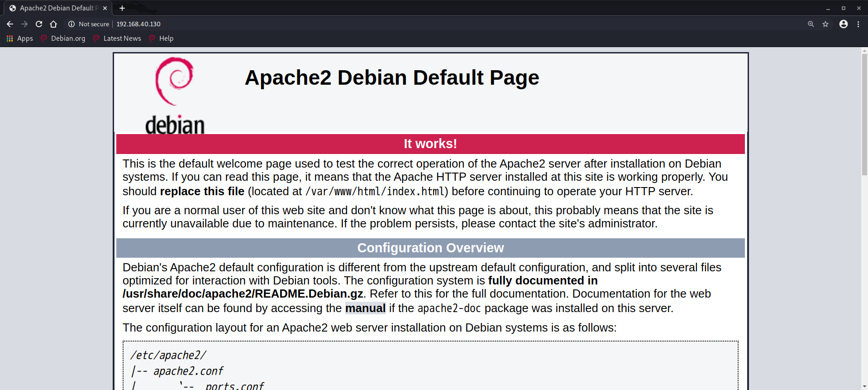868x390 pixels.
Task: Click the /etc/apache2/ tree root line
Action: 168,356
